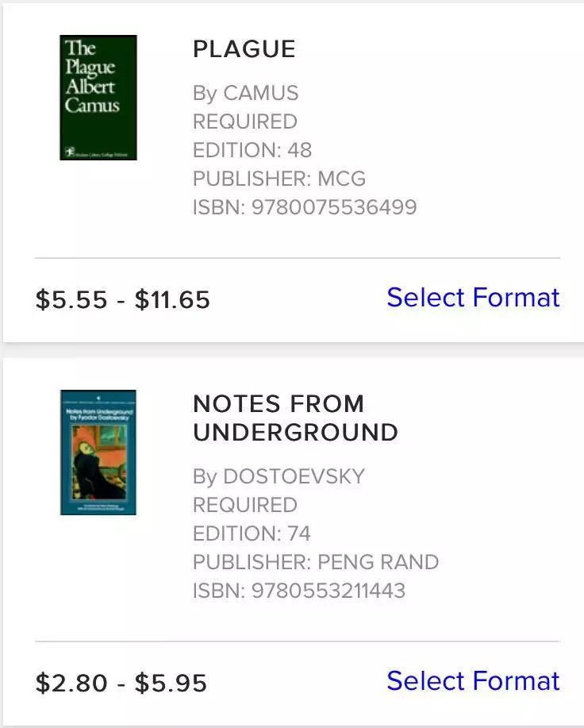This screenshot has width=584, height=728.
Task: Choose Select Format for Notes from Underground
Action: pos(473,681)
